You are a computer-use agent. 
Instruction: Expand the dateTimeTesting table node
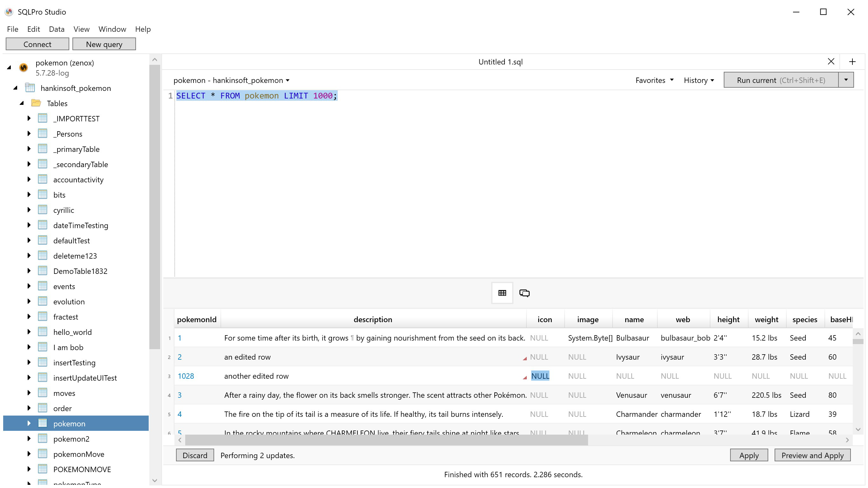[29, 225]
